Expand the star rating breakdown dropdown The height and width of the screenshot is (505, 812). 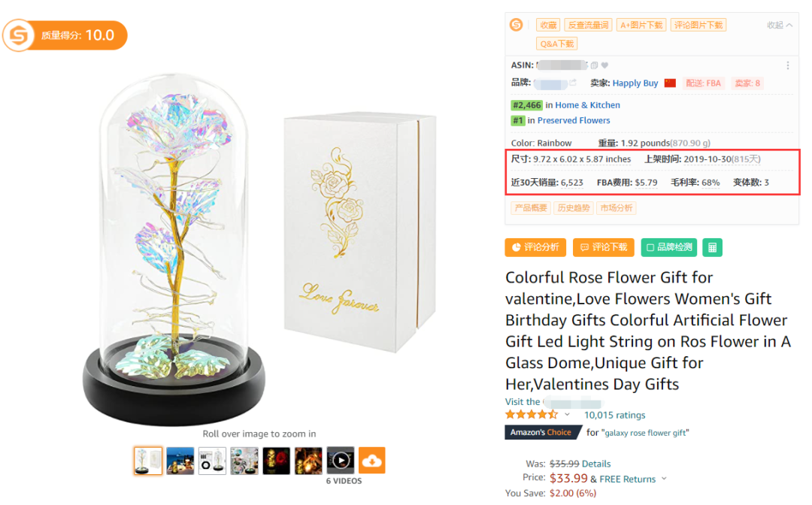pyautogui.click(x=567, y=415)
